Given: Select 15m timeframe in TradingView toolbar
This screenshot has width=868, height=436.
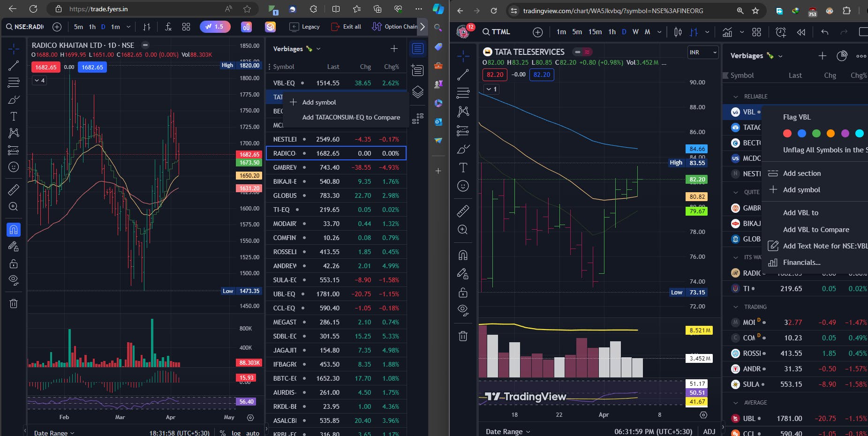Looking at the screenshot, I should (x=595, y=32).
